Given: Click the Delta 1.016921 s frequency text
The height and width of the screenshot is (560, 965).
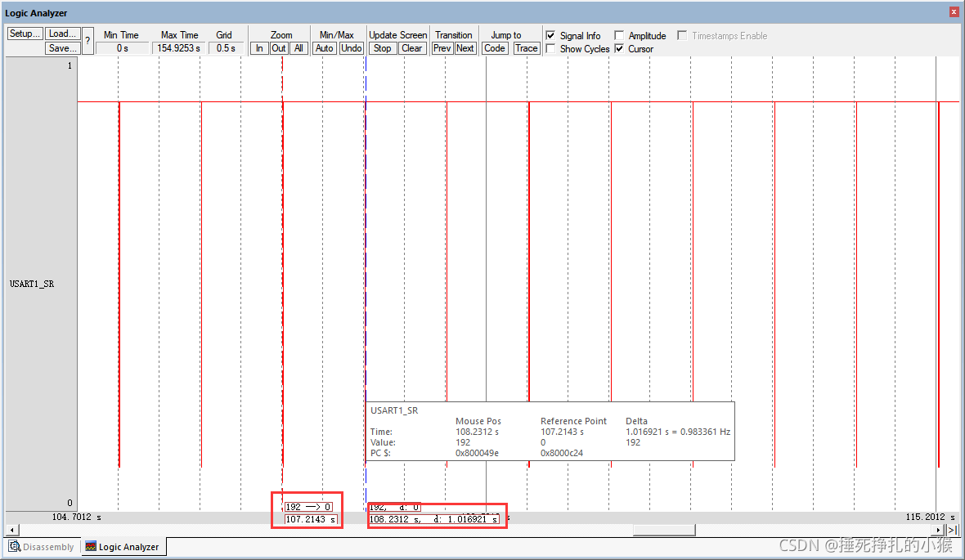Looking at the screenshot, I should (678, 432).
